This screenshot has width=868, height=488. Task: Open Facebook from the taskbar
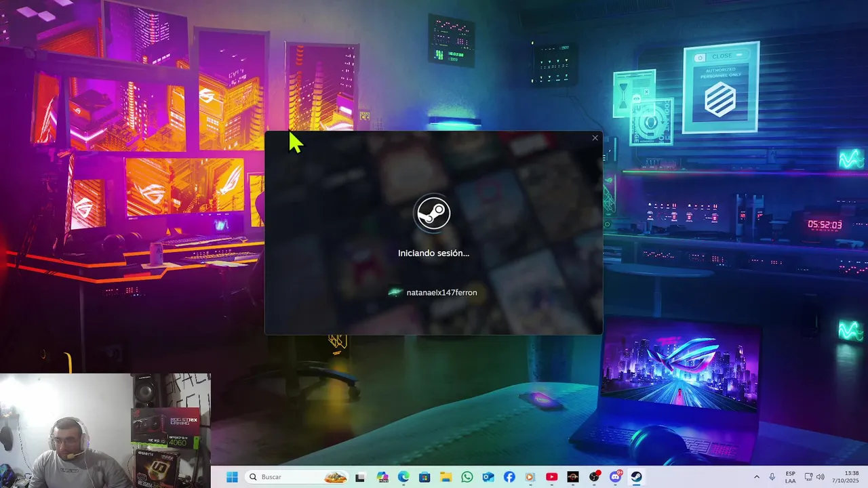(509, 477)
